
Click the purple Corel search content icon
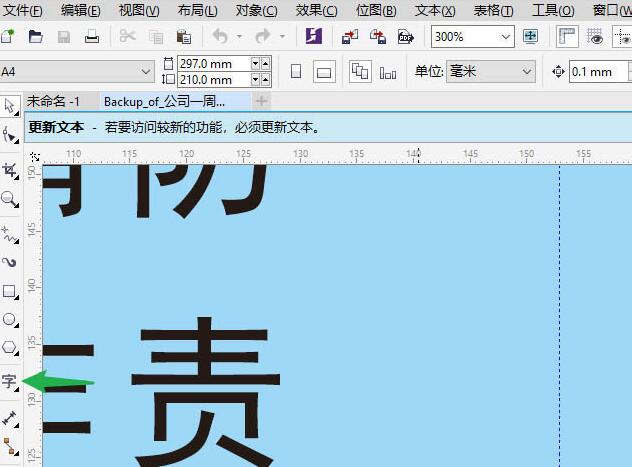pyautogui.click(x=314, y=36)
